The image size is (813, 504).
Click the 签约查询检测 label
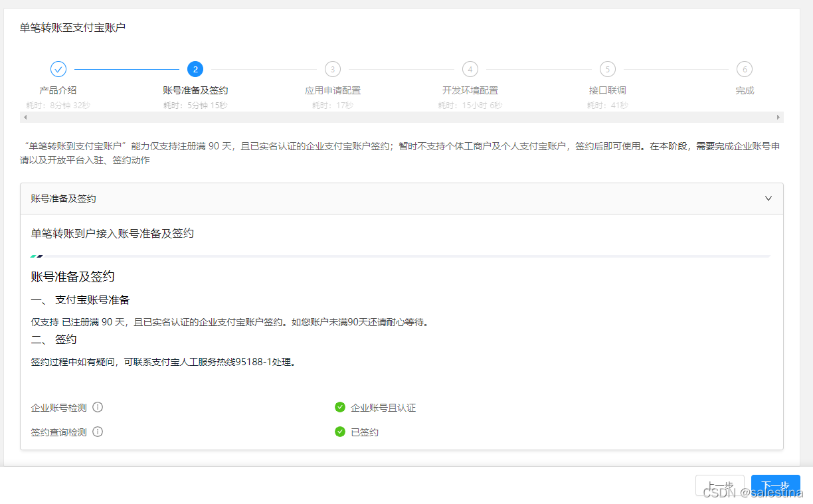pyautogui.click(x=58, y=432)
